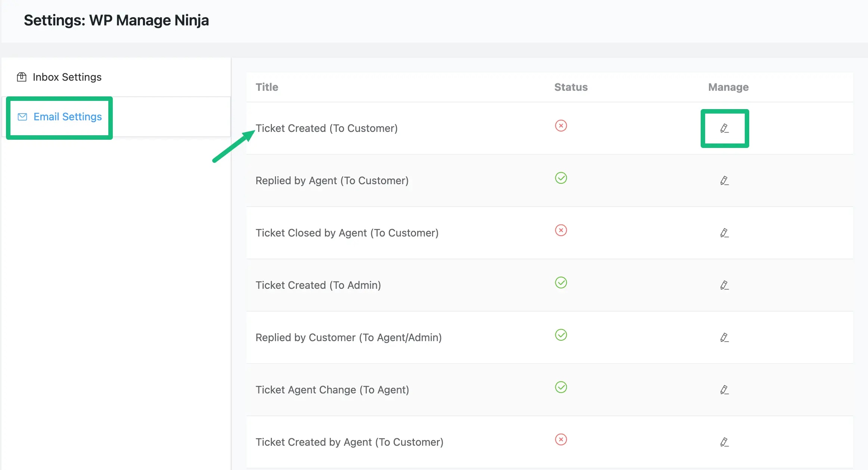Click the "Settings: WP Manage Ninja" heading
Image resolution: width=868 pixels, height=470 pixels.
coord(116,20)
